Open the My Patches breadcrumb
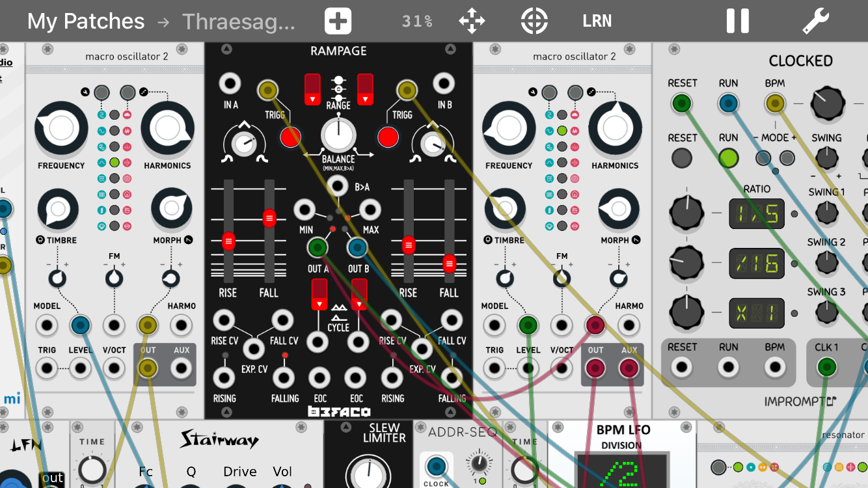The height and width of the screenshot is (488, 868). pos(85,21)
